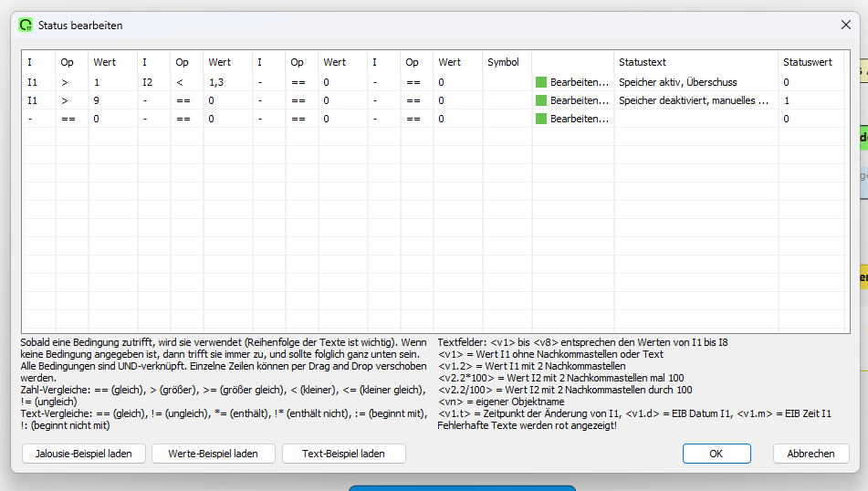The image size is (868, 491).
Task: Load the Text-Beispiel example
Action: [343, 454]
